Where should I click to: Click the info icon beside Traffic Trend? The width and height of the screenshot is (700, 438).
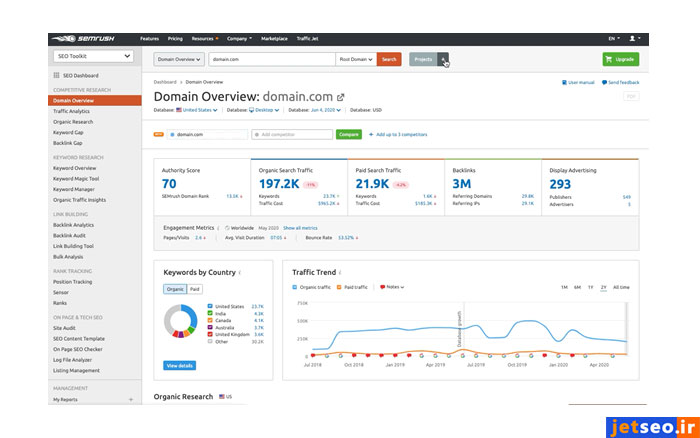click(x=340, y=272)
